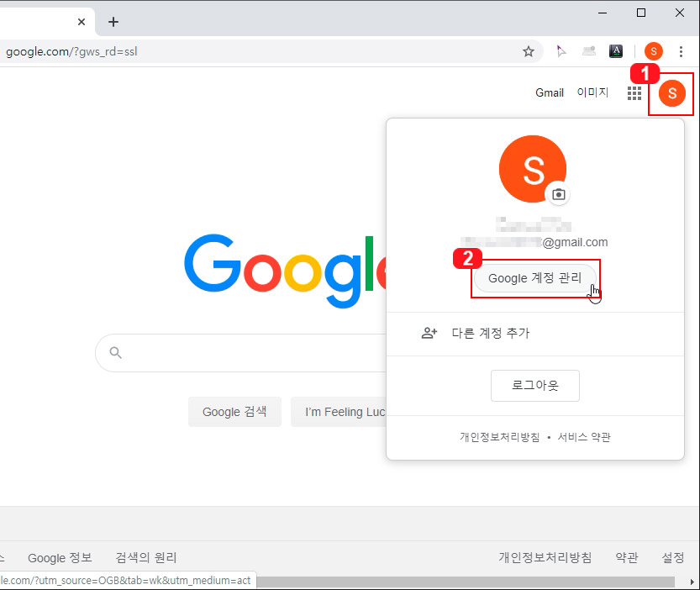Open the 검색의 원리 footer link

point(146,558)
